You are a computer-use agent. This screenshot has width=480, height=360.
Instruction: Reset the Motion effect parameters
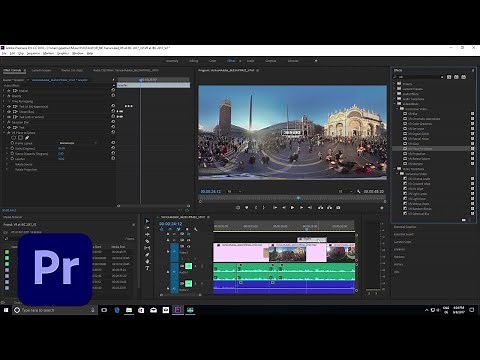(113, 90)
